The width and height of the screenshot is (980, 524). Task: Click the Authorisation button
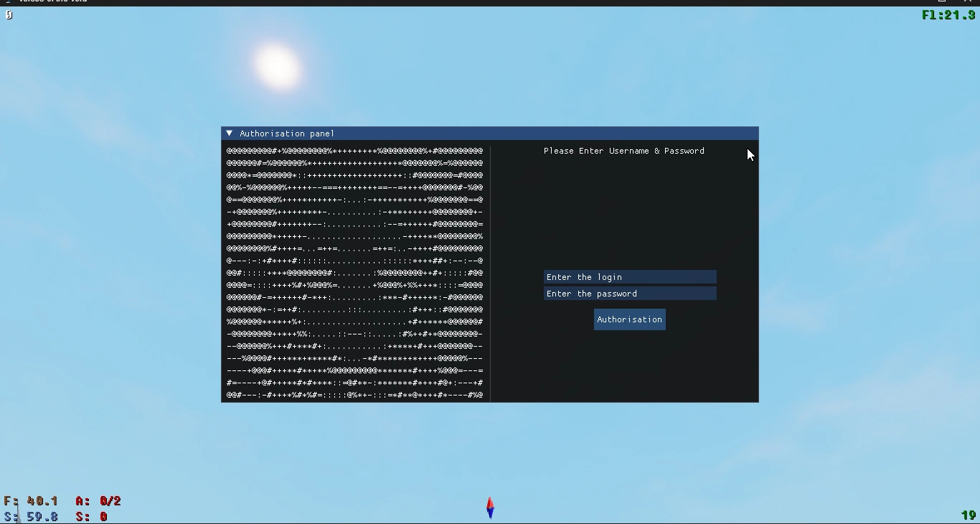tap(630, 319)
